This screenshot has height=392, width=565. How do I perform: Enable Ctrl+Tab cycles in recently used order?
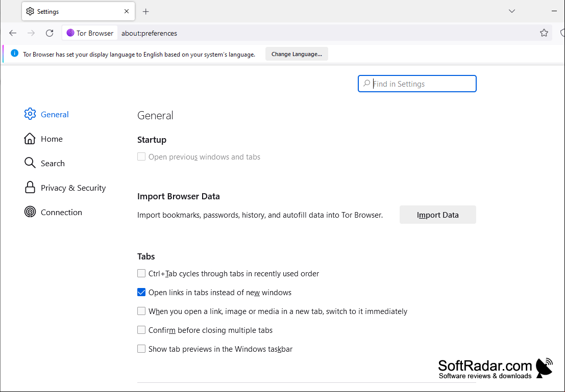[x=141, y=273]
